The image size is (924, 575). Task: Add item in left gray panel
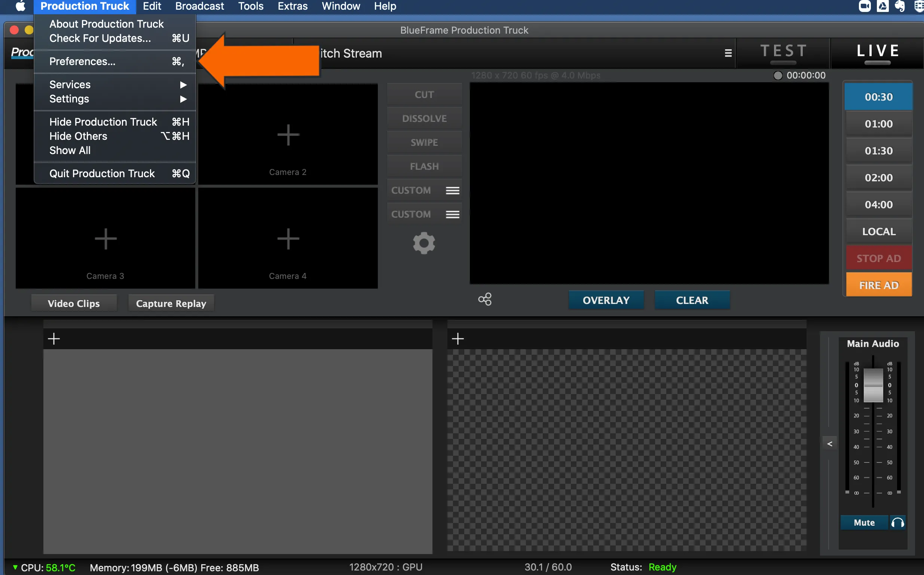point(54,338)
